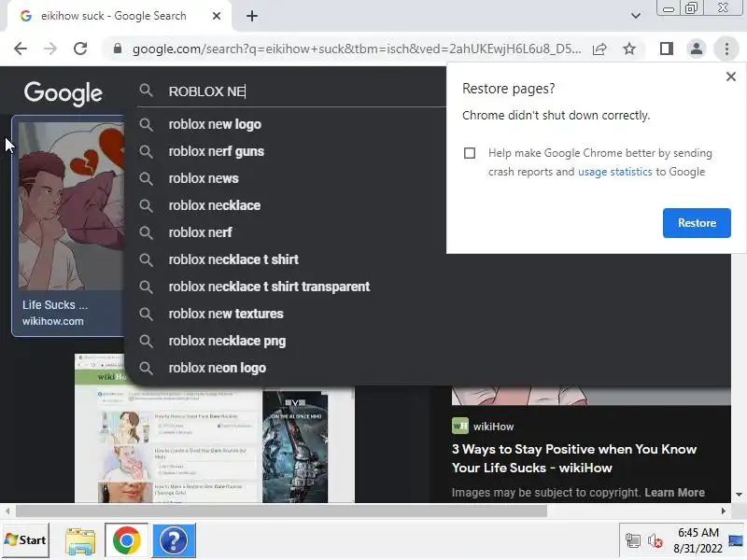Image resolution: width=747 pixels, height=560 pixels.
Task: Click the Restore button
Action: [x=697, y=223]
